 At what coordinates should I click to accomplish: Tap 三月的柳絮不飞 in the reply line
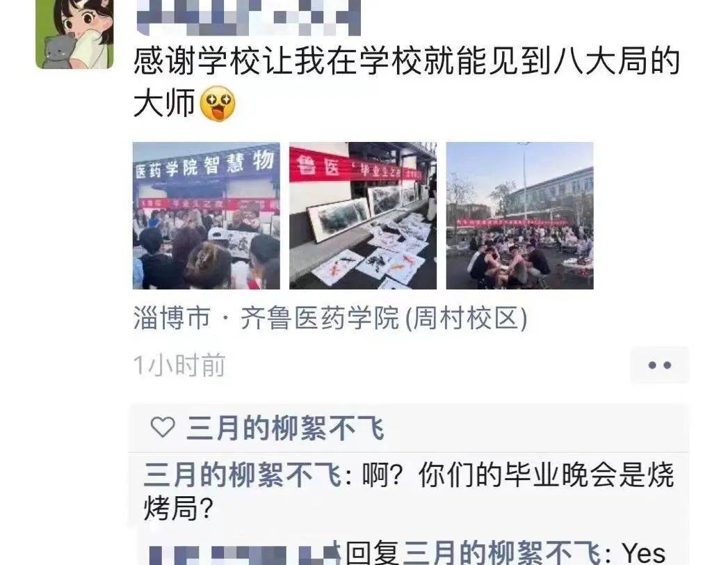click(503, 553)
